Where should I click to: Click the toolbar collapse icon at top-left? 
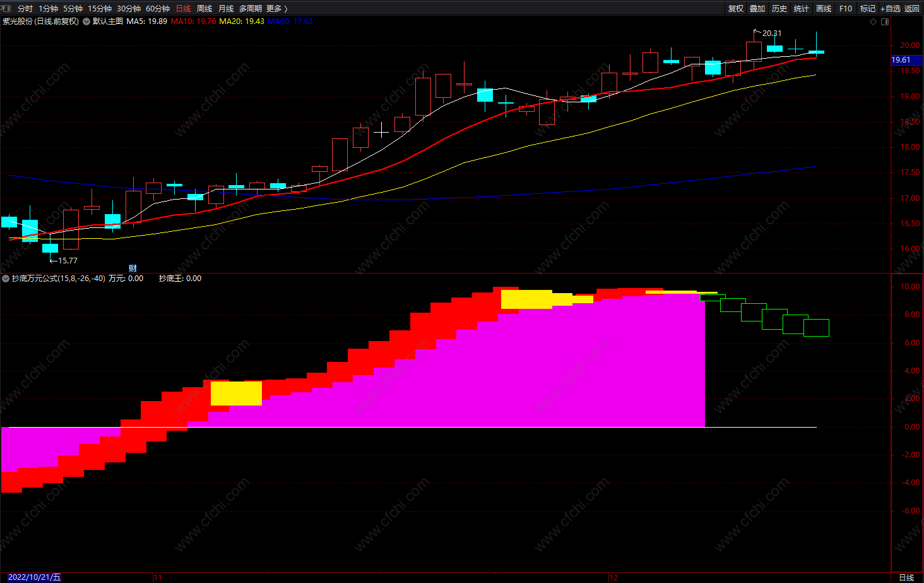tap(6, 8)
